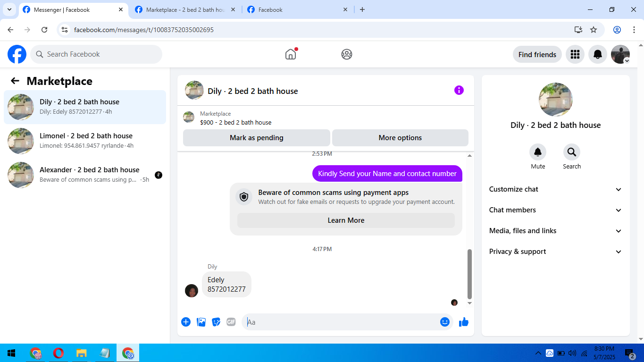Reload the page in the browser

click(x=44, y=30)
